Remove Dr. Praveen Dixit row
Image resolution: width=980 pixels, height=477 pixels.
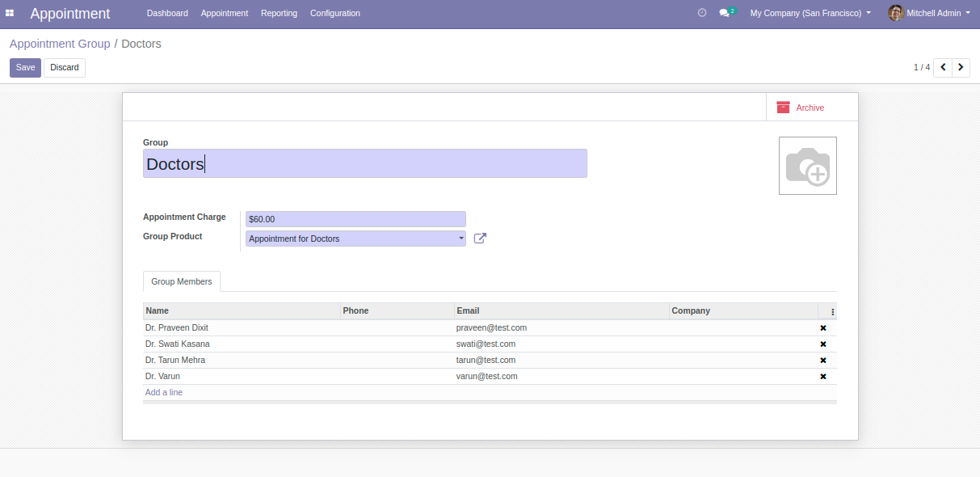pos(823,328)
